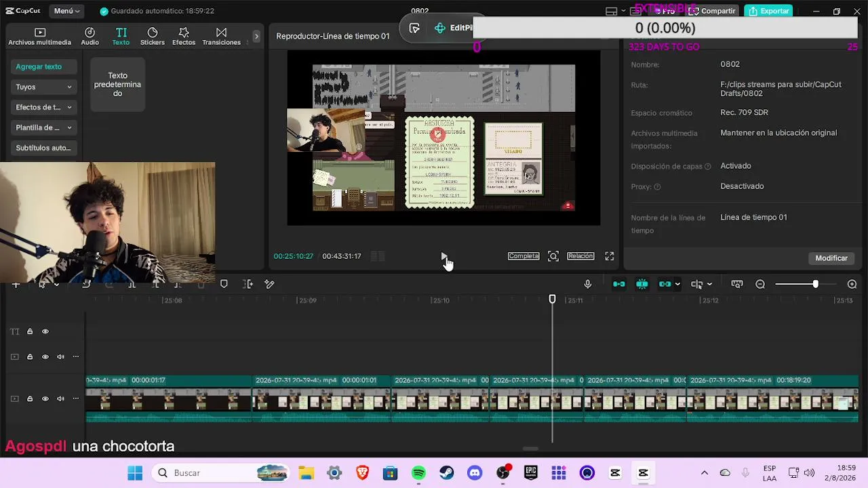Select the clip with duration 00:18:19:20
The width and height of the screenshot is (868, 488).
tap(773, 399)
